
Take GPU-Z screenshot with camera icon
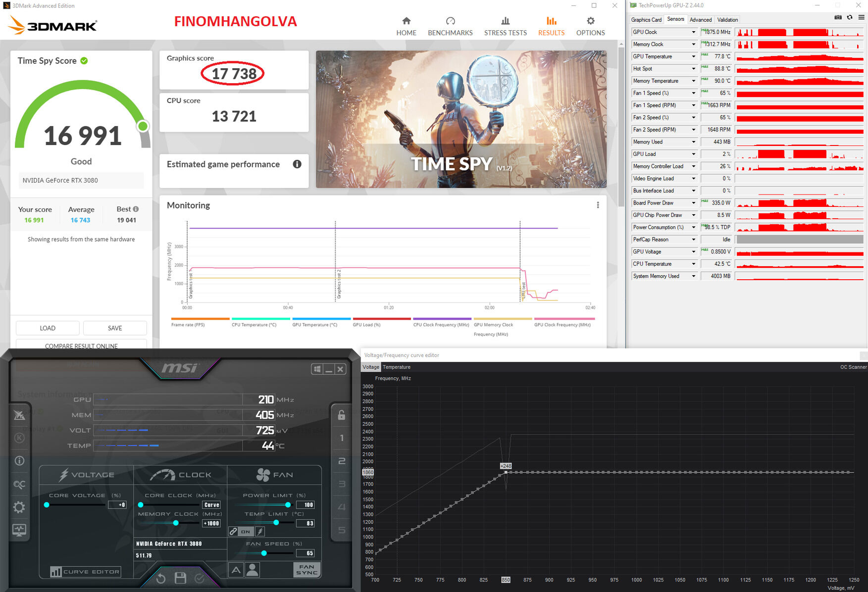838,17
